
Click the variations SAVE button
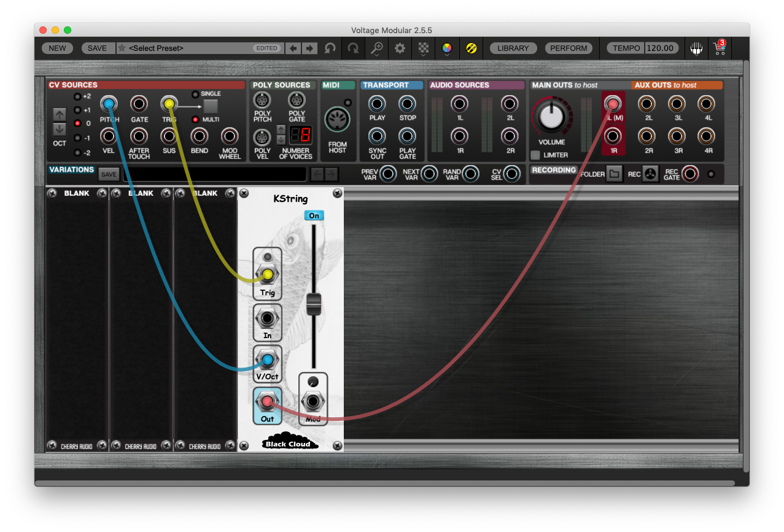pyautogui.click(x=109, y=175)
